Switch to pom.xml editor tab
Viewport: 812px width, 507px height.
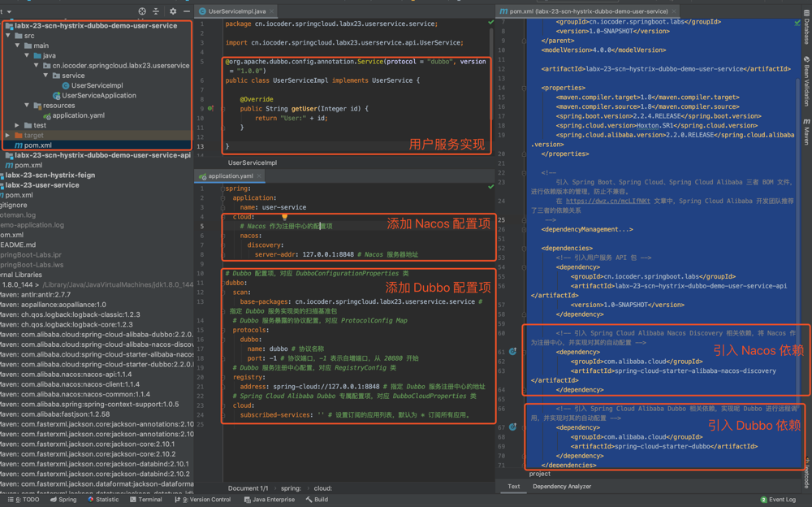coord(588,11)
